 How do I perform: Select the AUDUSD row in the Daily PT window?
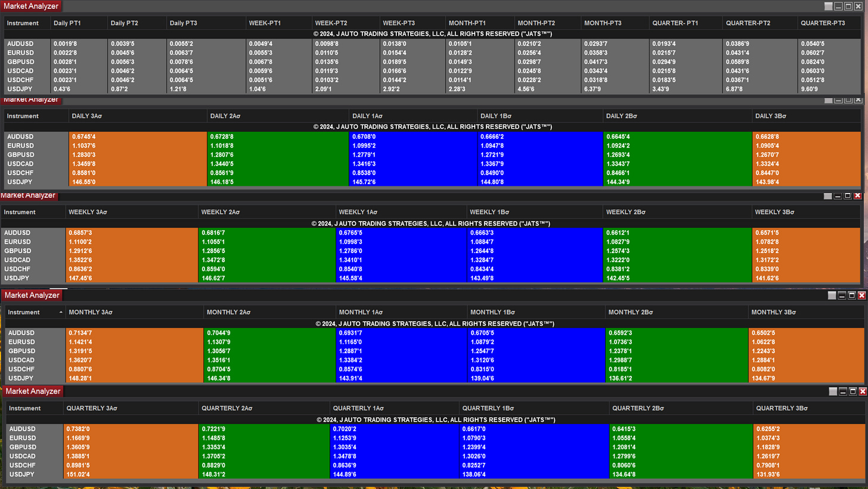click(x=433, y=43)
